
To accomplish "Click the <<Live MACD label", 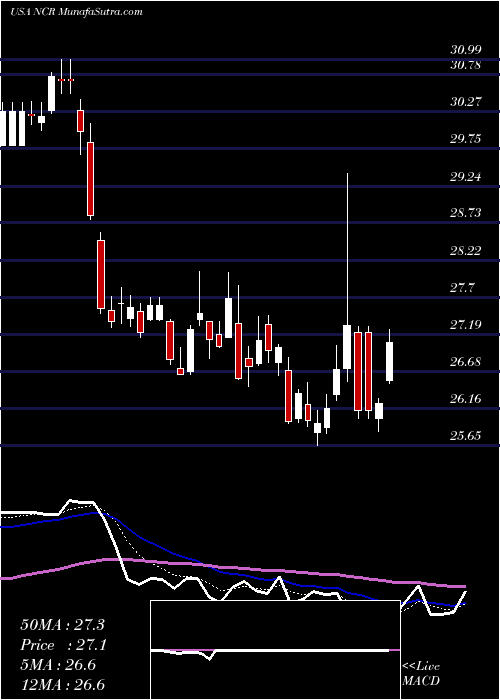I will click(x=421, y=673).
